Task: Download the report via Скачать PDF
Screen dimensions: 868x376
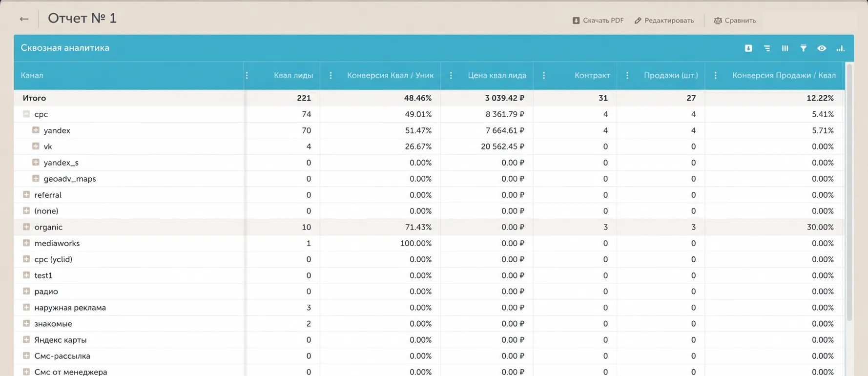Action: coord(598,21)
